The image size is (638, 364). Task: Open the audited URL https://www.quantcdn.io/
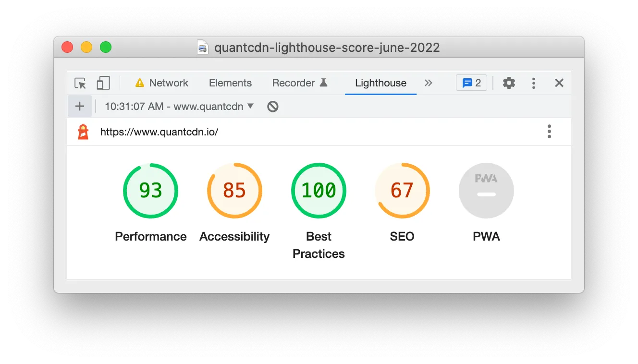[x=159, y=131]
